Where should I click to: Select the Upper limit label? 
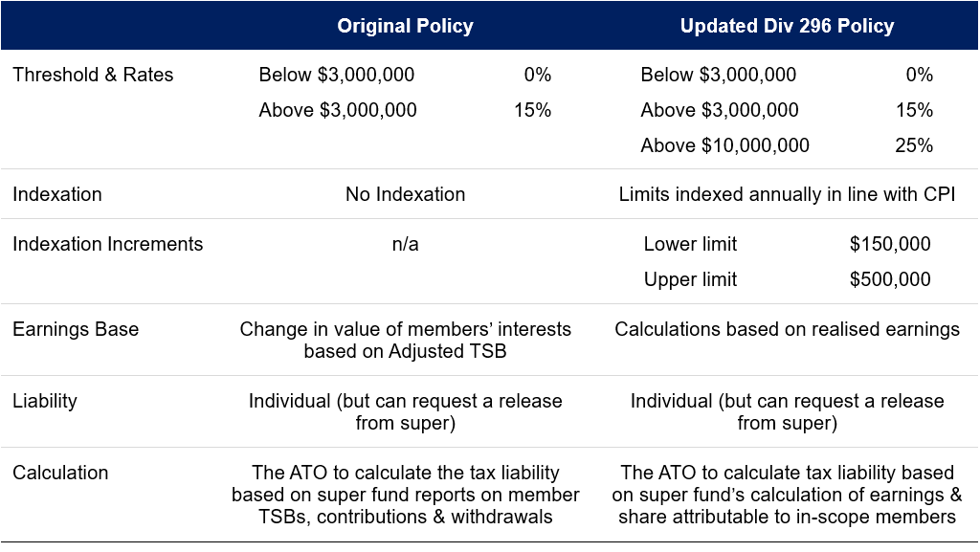690,279
